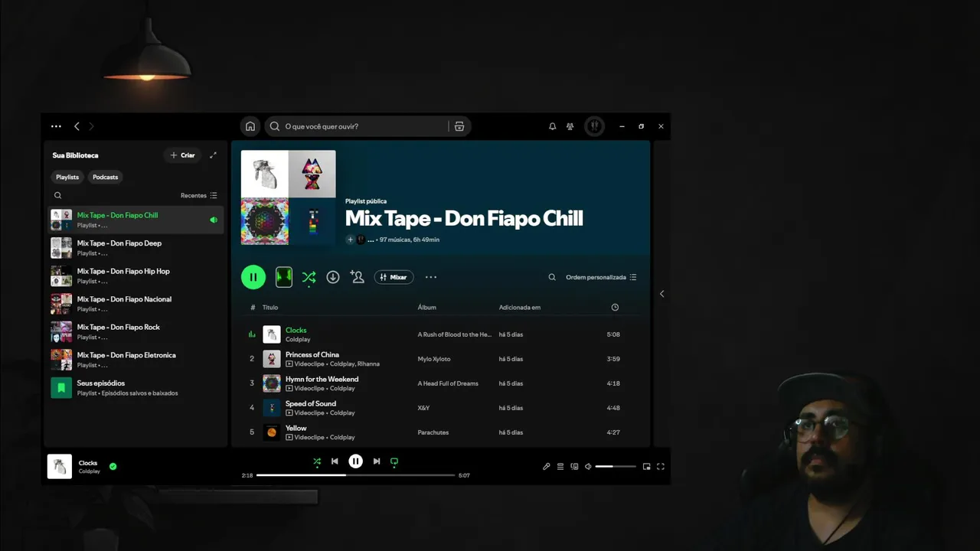Expand Sua Biblioteca with the arrows icon

tap(213, 155)
